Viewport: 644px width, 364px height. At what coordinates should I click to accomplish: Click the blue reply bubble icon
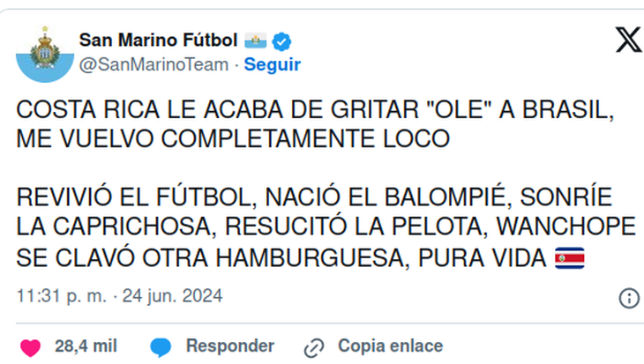coord(161,347)
